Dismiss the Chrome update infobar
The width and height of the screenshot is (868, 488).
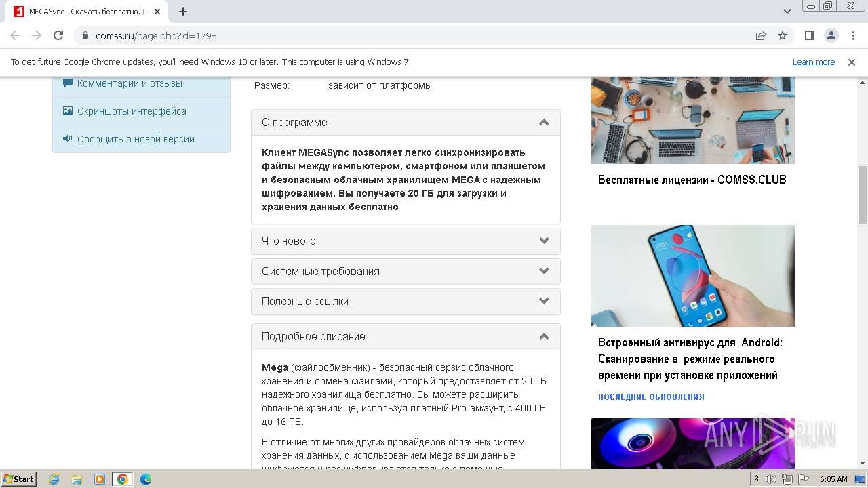point(852,62)
